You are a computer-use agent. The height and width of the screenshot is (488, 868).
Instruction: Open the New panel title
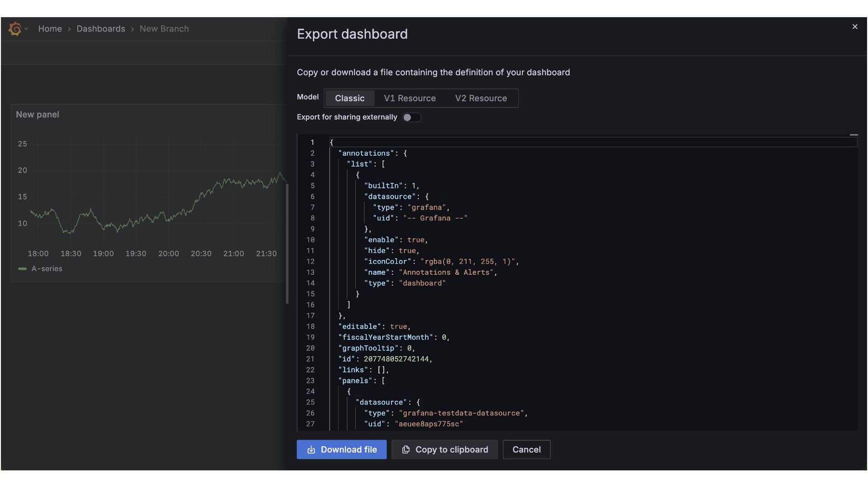pyautogui.click(x=38, y=115)
